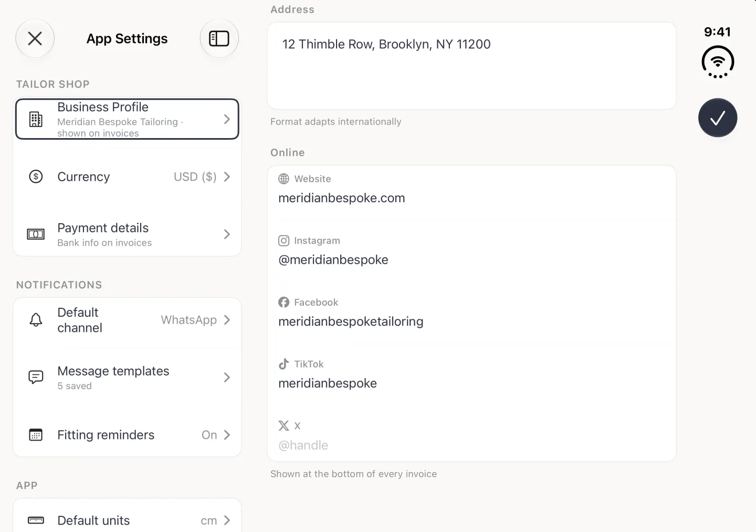Screen dimensions: 756x532
Task: Toggle the sidebar layout button
Action: (219, 38)
